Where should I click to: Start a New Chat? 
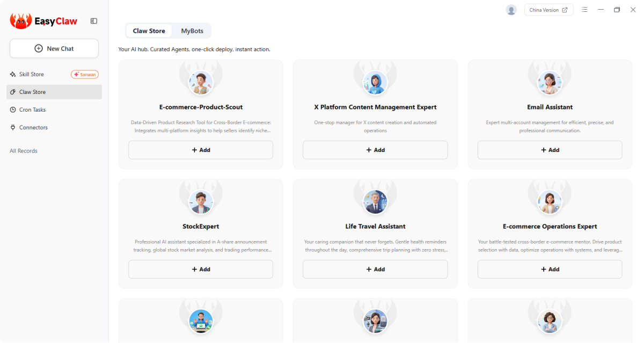(x=54, y=48)
